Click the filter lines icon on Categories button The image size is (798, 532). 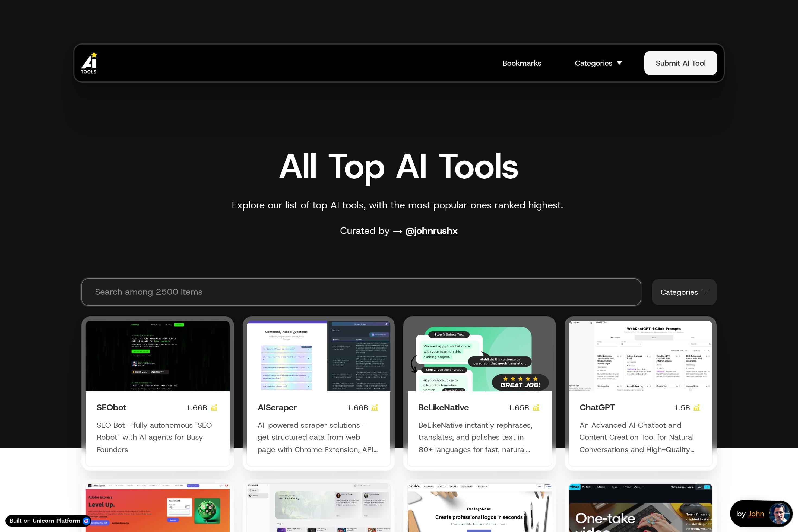tap(706, 292)
